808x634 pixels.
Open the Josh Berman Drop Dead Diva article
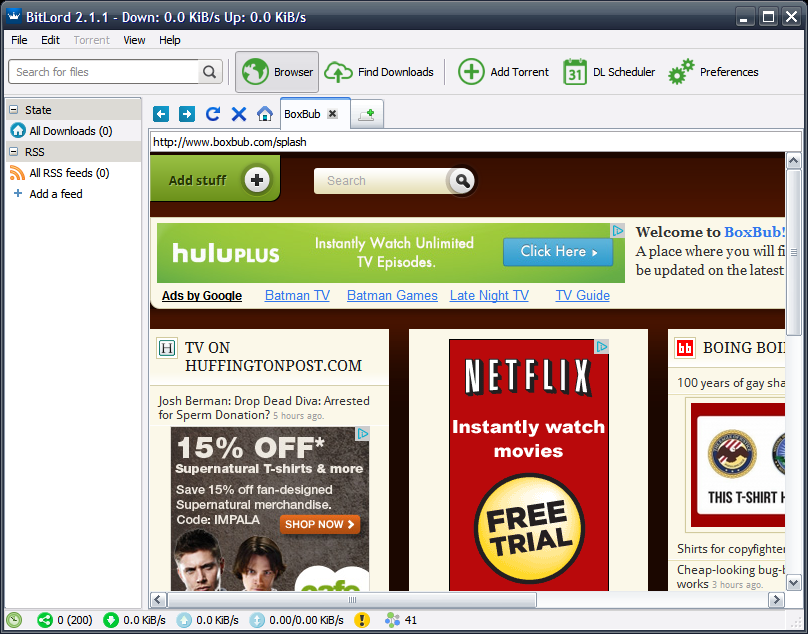click(264, 408)
